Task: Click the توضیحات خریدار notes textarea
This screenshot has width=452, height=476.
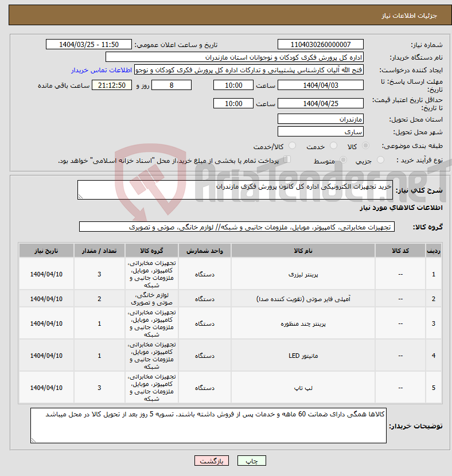Action: [x=208, y=426]
